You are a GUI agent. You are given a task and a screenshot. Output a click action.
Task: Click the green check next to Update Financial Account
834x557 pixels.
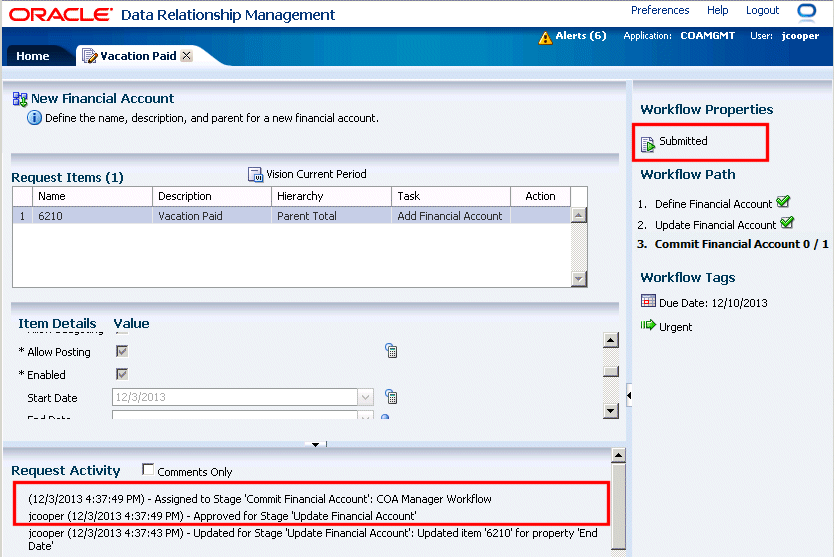click(787, 222)
